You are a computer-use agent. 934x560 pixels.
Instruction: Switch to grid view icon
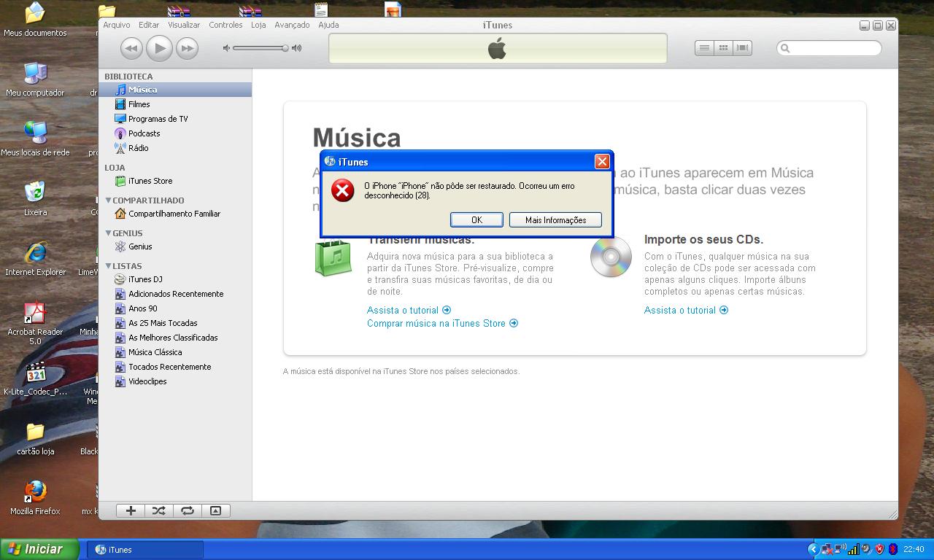[723, 48]
